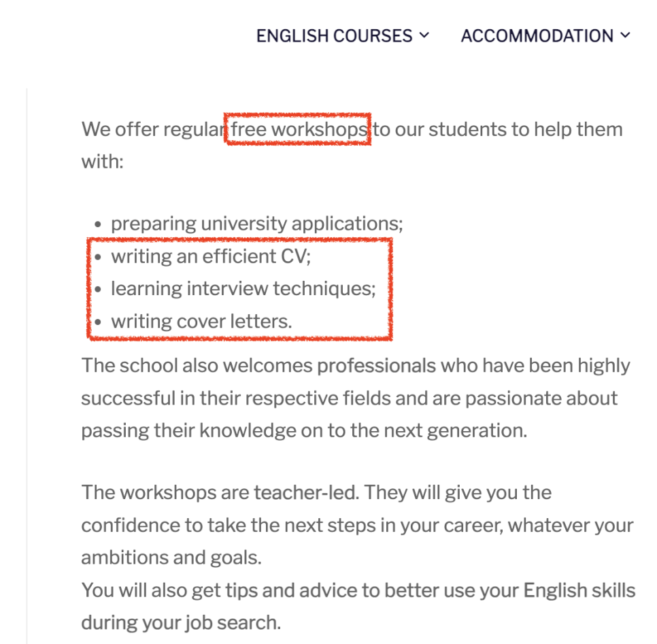The height and width of the screenshot is (644, 657).
Task: Click the highlighted 'free workshops' text
Action: click(x=299, y=129)
